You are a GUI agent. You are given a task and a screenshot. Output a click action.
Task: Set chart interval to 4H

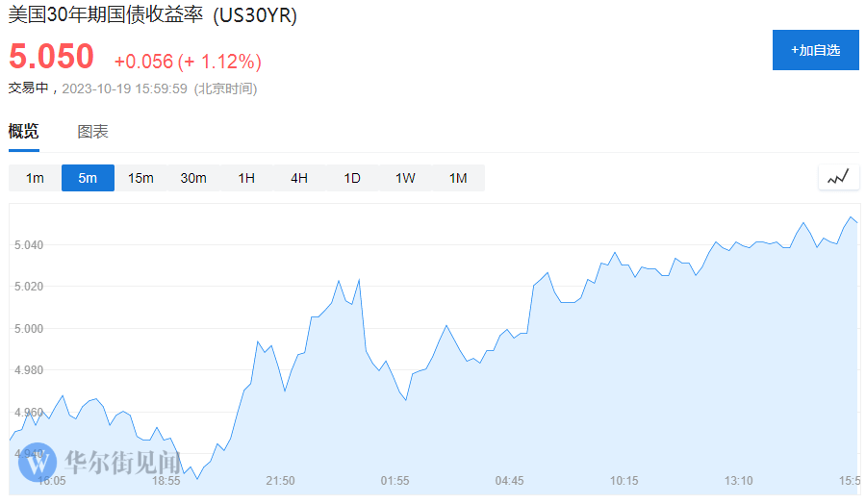[299, 178]
